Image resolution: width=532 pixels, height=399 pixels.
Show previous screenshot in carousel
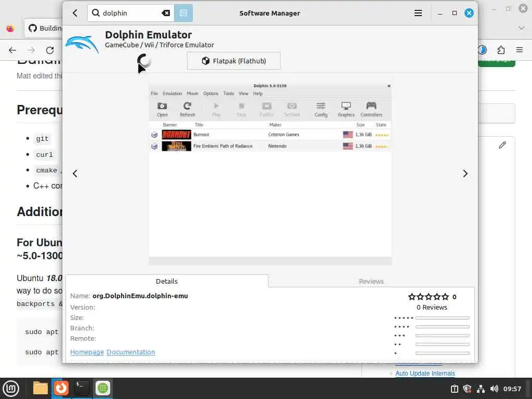(75, 174)
